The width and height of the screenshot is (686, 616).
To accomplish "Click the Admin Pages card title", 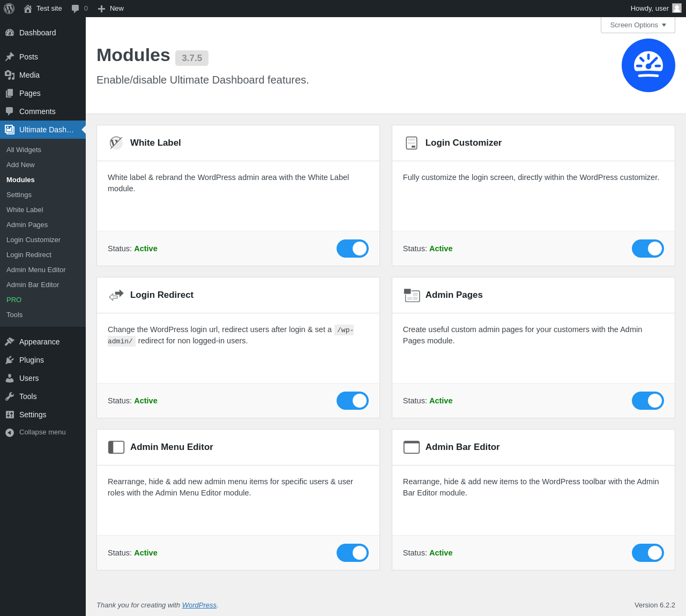I will [454, 295].
